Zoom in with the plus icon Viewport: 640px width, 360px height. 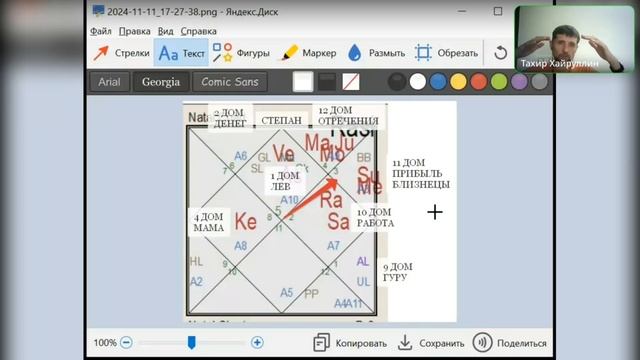pyautogui.click(x=257, y=342)
